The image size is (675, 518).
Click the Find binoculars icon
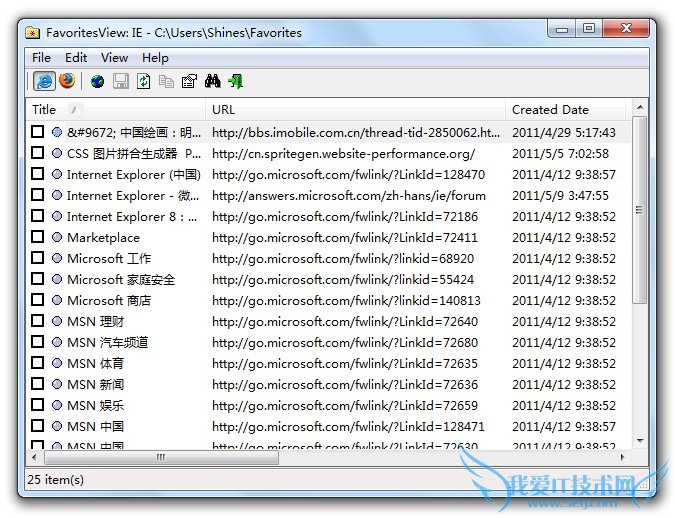click(213, 81)
